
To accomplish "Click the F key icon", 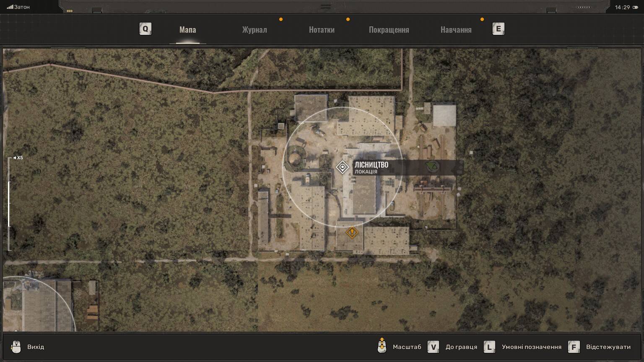I will point(574,347).
